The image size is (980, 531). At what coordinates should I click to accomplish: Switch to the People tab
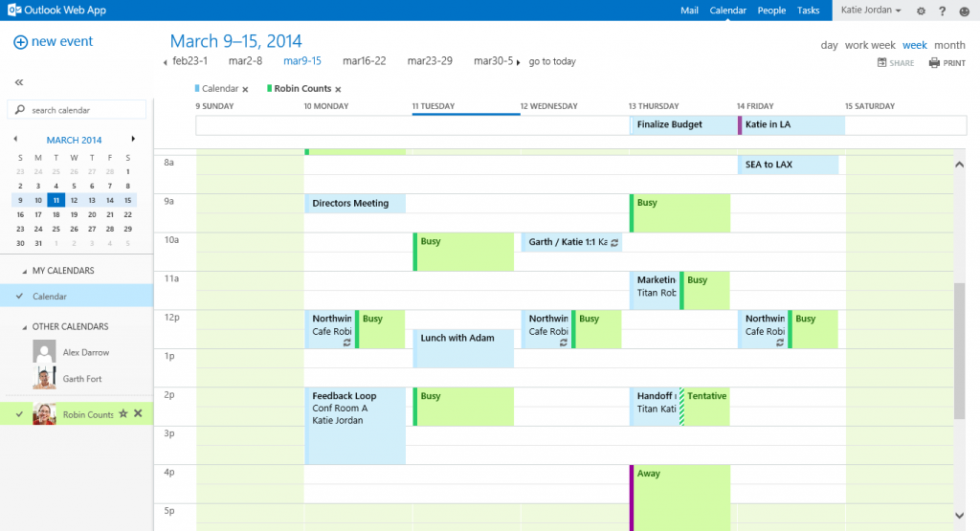[x=771, y=11]
